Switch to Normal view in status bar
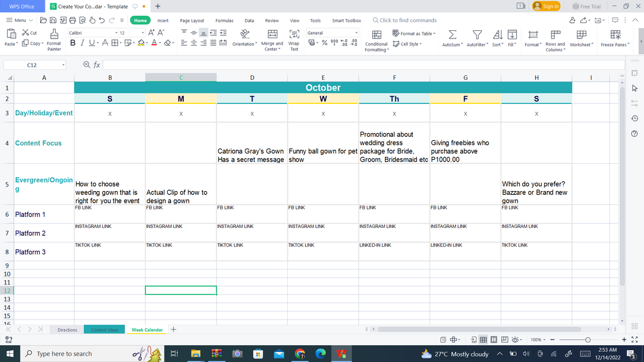 pyautogui.click(x=484, y=340)
